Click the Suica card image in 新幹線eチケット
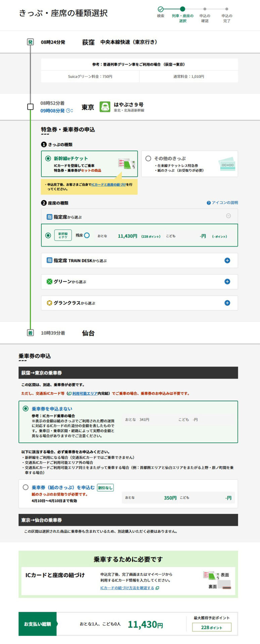 126,164
